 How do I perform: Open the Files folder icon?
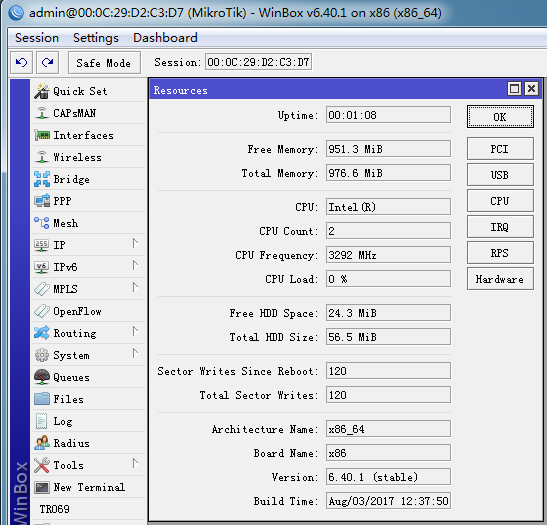[42, 399]
